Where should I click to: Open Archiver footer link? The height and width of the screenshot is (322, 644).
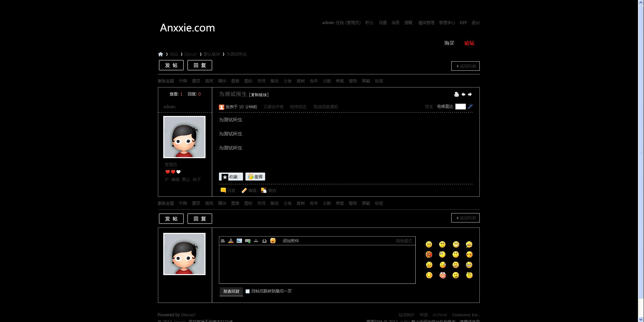point(440,315)
